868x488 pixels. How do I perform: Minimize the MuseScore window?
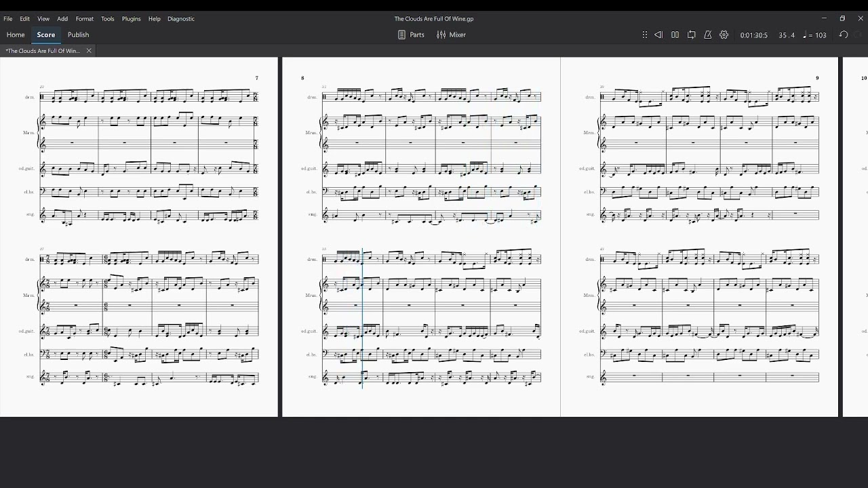pyautogui.click(x=825, y=19)
